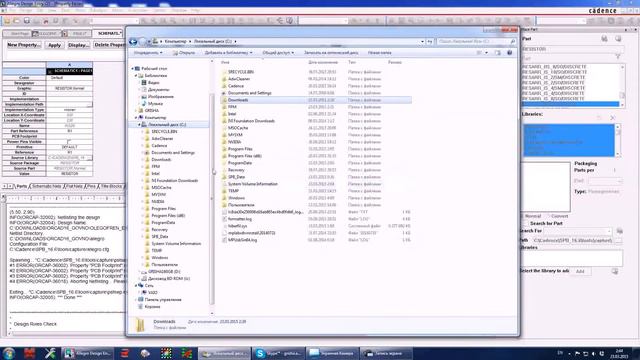Image resolution: width=640 pixels, height=360 pixels.
Task: Switch to Allegro Design Entry taskbar button
Action: coord(87,353)
